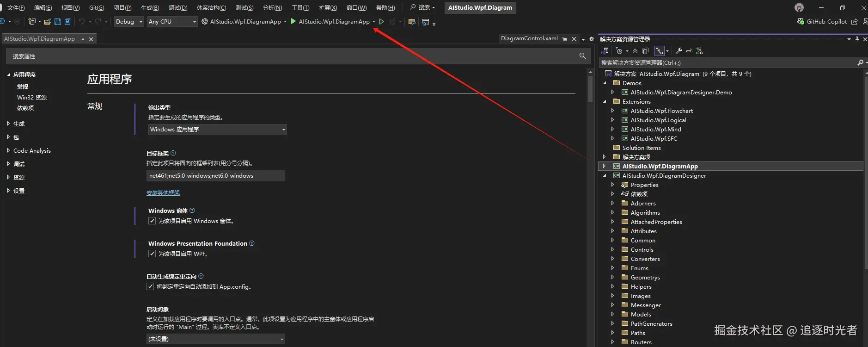This screenshot has height=347, width=868.
Task: Select the AIStudio.Wpf.Mind project in the tree
Action: click(655, 130)
